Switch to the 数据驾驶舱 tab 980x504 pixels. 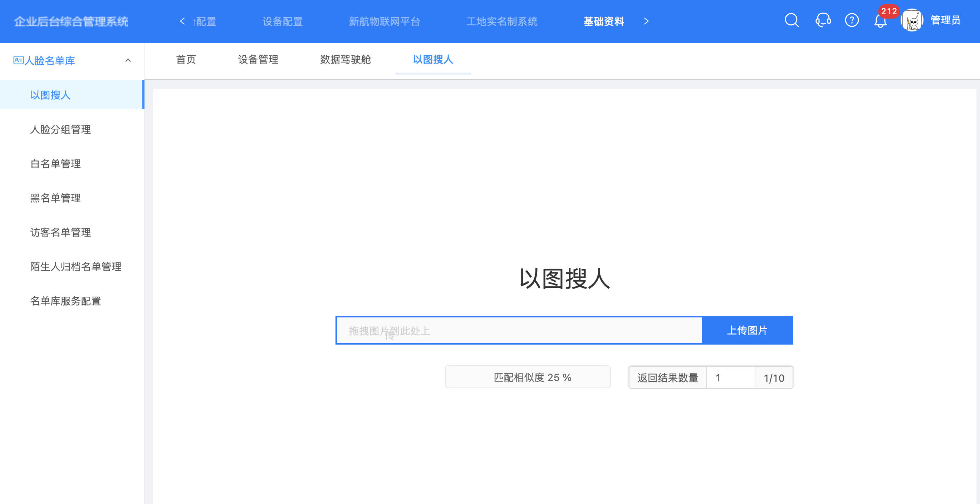(346, 59)
